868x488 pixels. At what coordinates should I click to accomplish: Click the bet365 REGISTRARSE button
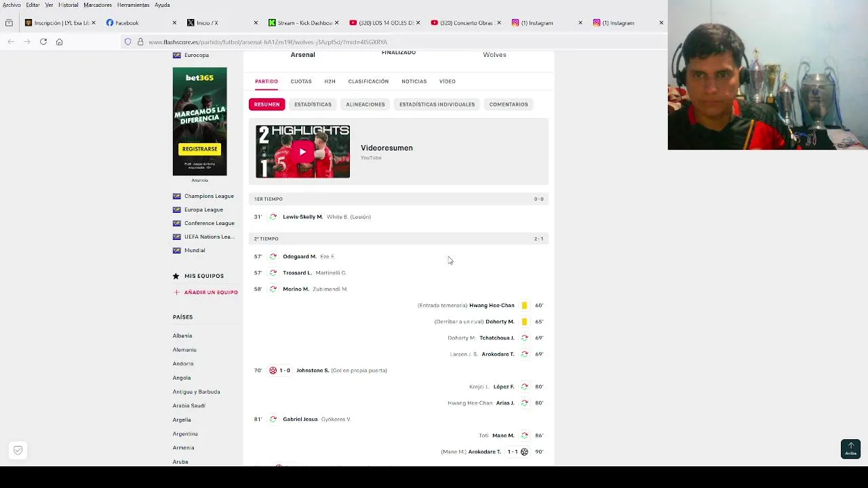tap(199, 149)
